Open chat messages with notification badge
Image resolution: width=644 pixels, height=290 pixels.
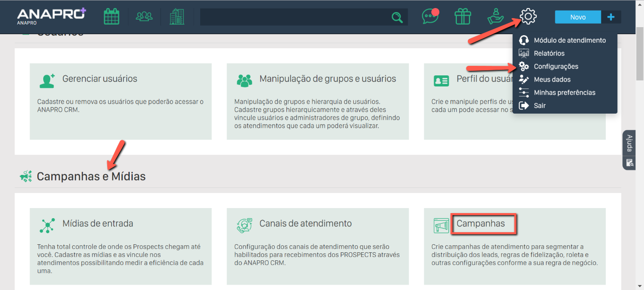pyautogui.click(x=430, y=17)
